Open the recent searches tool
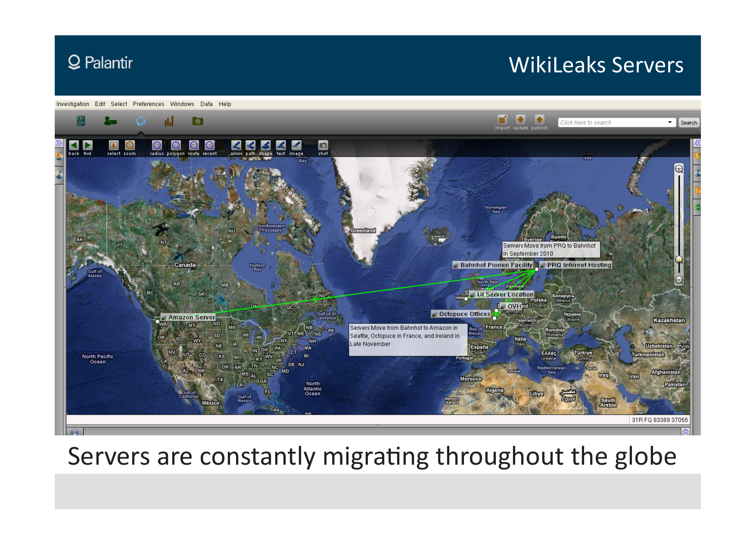Viewport: 756px width, 534px height. [210, 146]
